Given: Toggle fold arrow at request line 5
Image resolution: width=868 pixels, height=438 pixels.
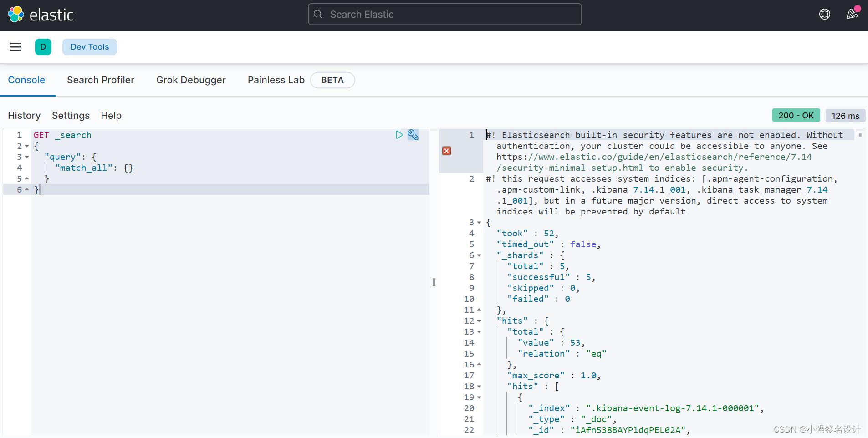Looking at the screenshot, I should (27, 178).
